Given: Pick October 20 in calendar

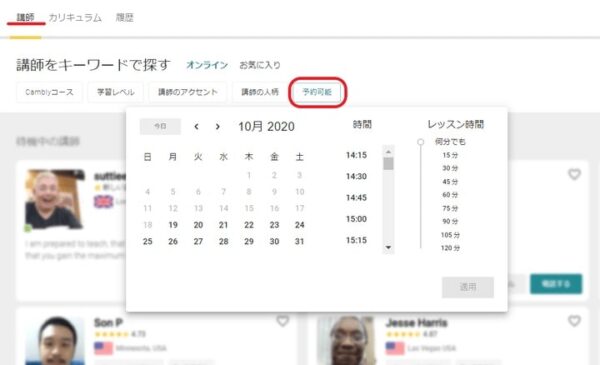Looking at the screenshot, I should [x=198, y=225].
